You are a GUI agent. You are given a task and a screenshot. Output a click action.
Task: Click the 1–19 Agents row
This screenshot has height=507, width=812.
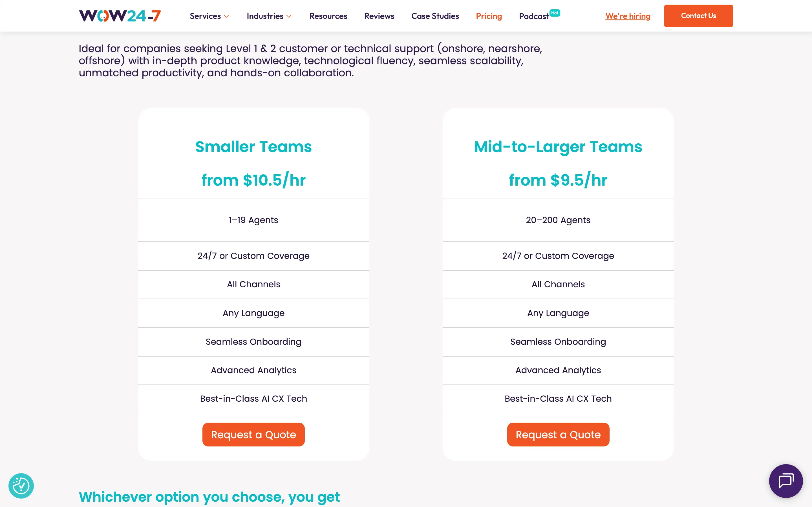point(253,220)
